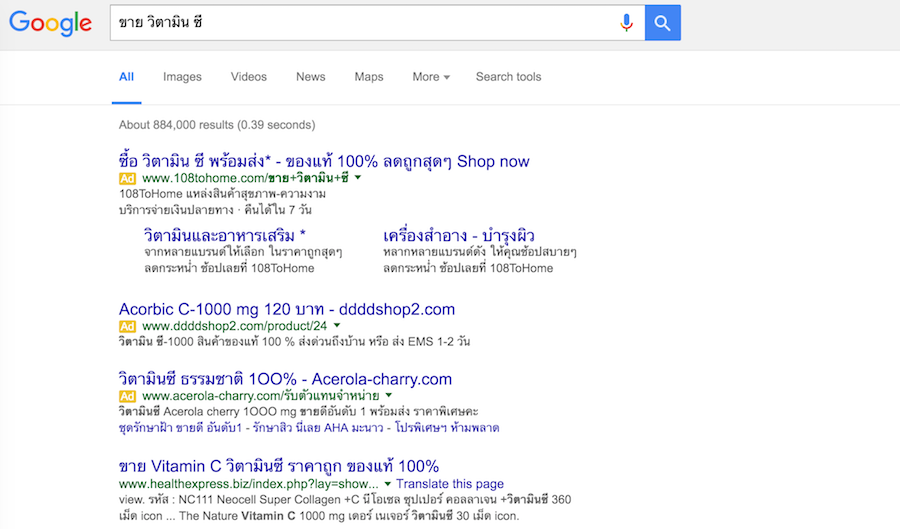Switch to the Videos tab

(249, 77)
